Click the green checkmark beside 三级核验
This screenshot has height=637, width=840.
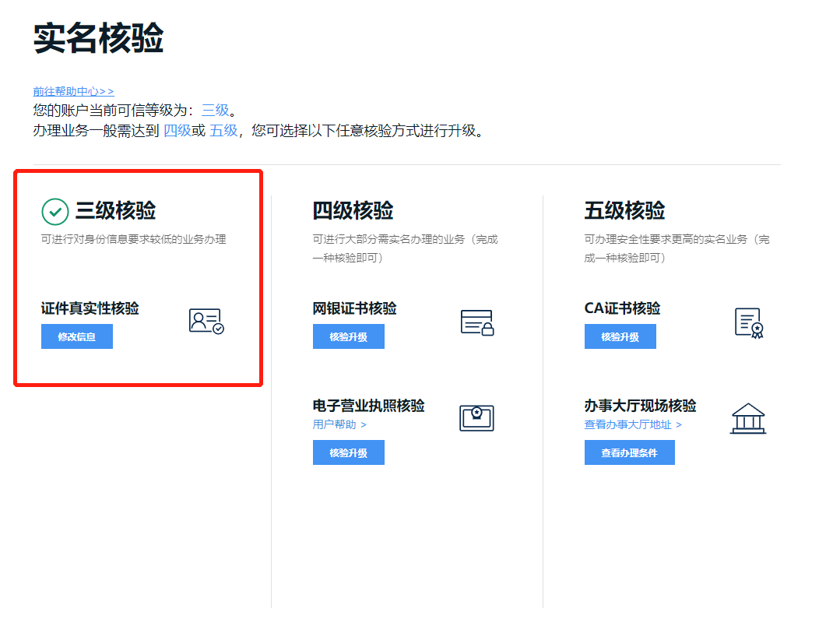click(55, 211)
